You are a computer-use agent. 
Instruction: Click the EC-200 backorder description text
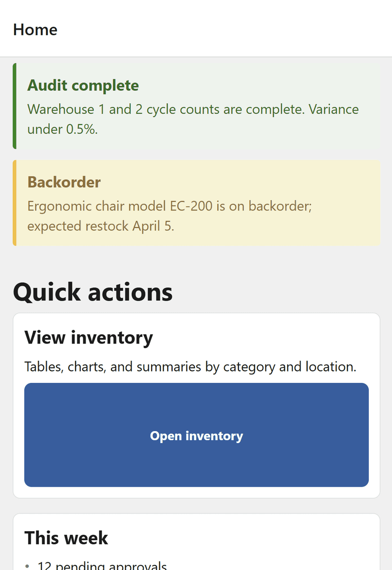(169, 216)
